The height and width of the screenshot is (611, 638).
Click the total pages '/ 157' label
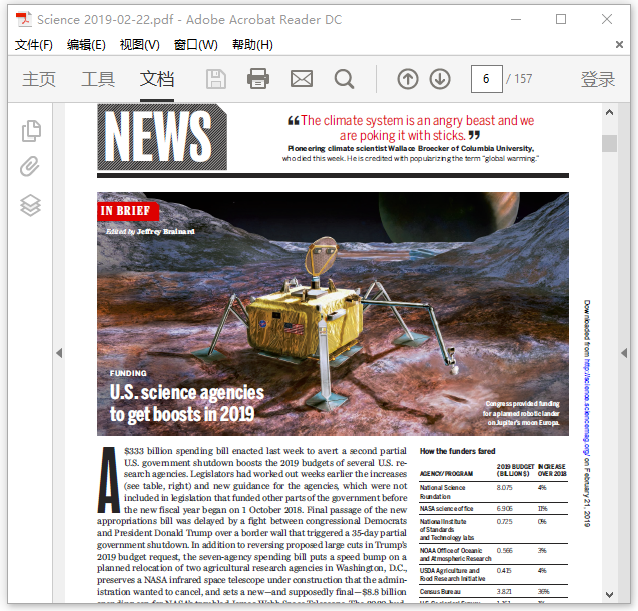[x=519, y=79]
